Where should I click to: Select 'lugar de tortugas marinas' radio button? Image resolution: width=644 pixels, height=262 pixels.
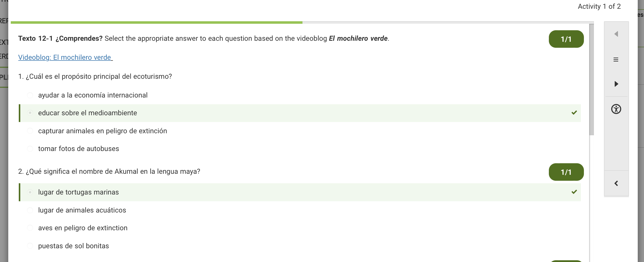(30, 192)
